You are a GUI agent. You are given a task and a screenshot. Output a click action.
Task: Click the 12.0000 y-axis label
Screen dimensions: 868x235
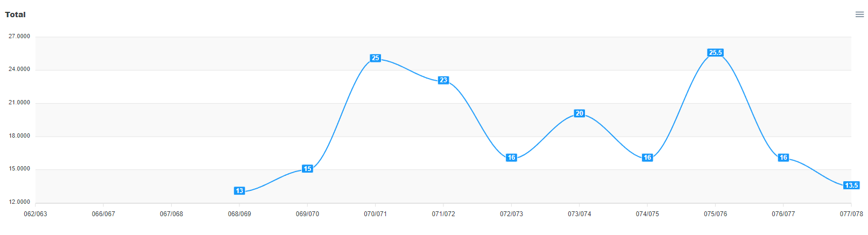[19, 202]
